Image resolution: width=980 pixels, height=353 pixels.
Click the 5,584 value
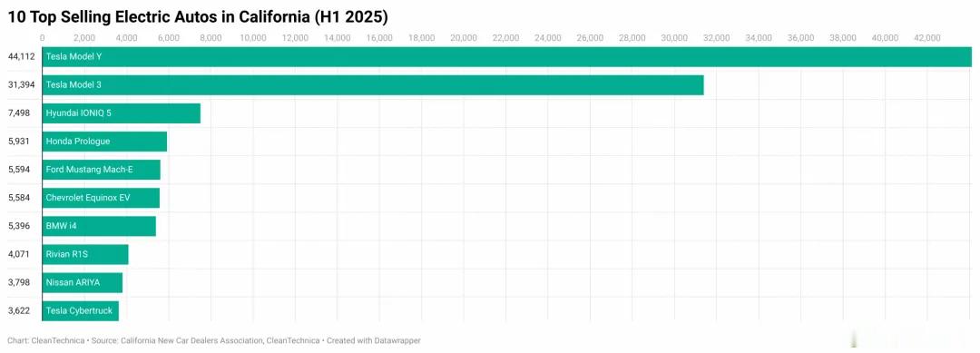click(x=18, y=198)
